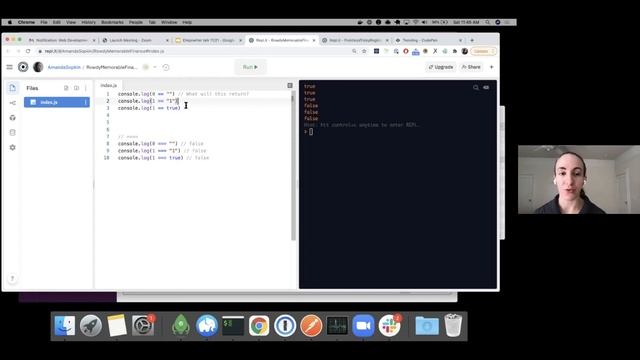Click the Upgrade button

[x=441, y=67]
